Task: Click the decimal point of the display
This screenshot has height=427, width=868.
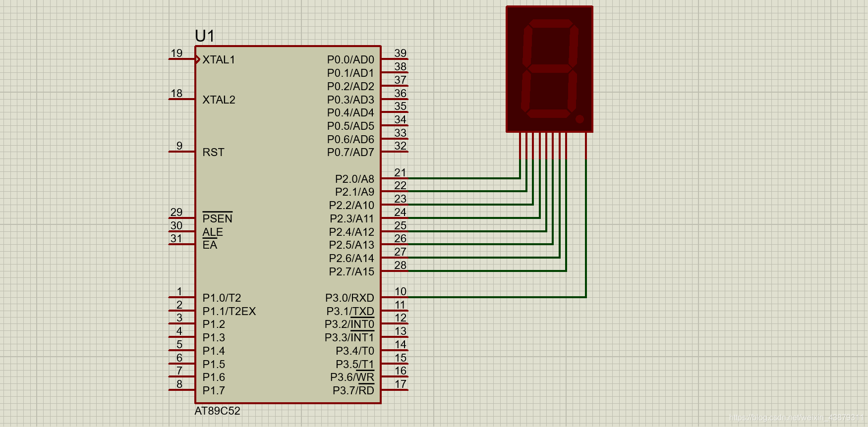Action: 579,119
